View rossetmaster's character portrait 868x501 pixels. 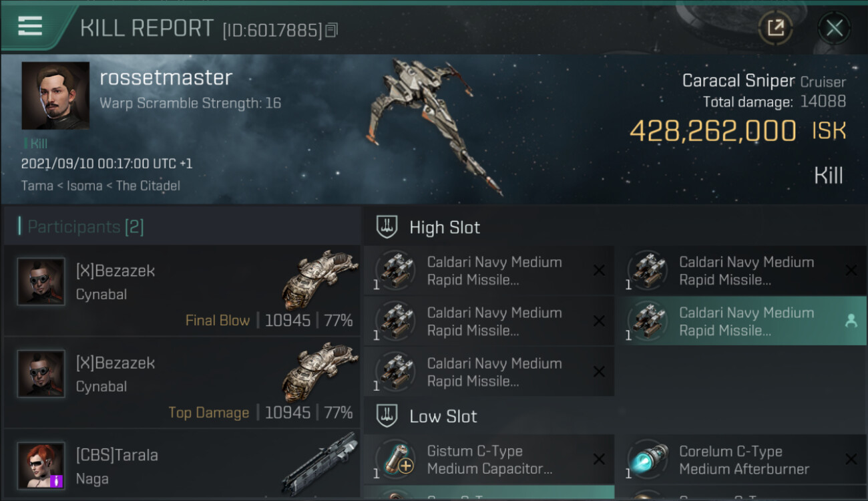point(55,96)
